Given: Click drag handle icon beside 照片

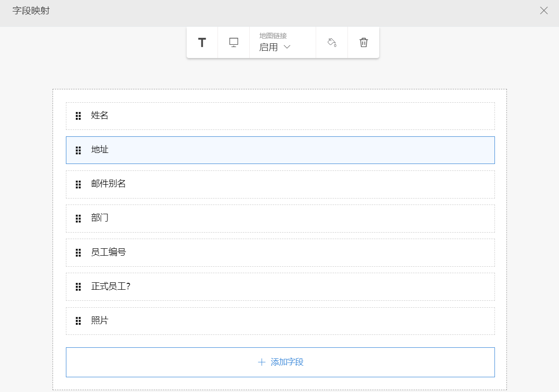Looking at the screenshot, I should point(78,321).
